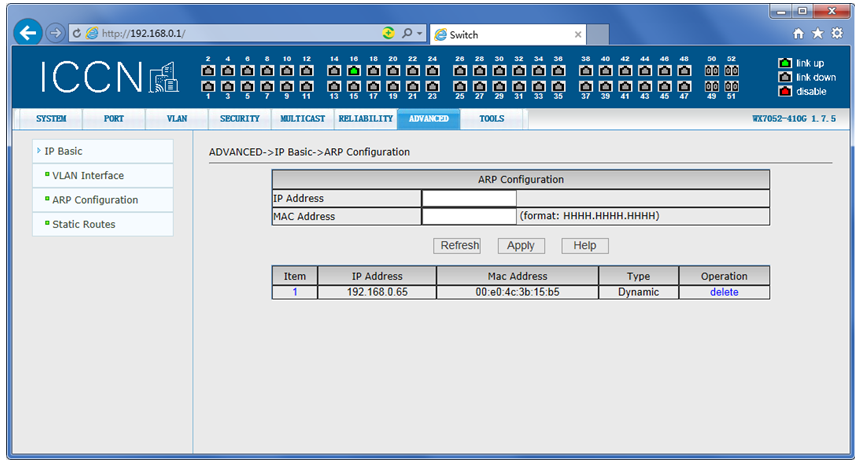Open the RELIABILITY tab
860x461 pixels.
[366, 118]
